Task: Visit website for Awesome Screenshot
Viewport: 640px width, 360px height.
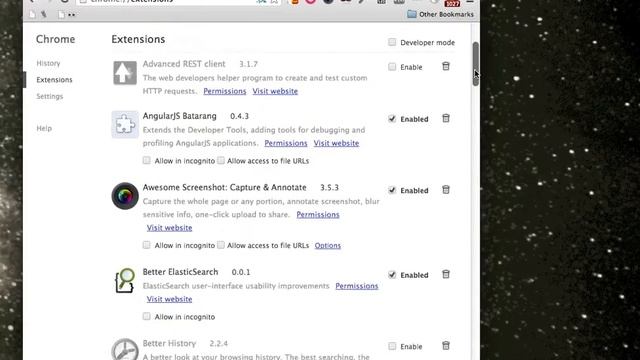Action: pos(169,228)
